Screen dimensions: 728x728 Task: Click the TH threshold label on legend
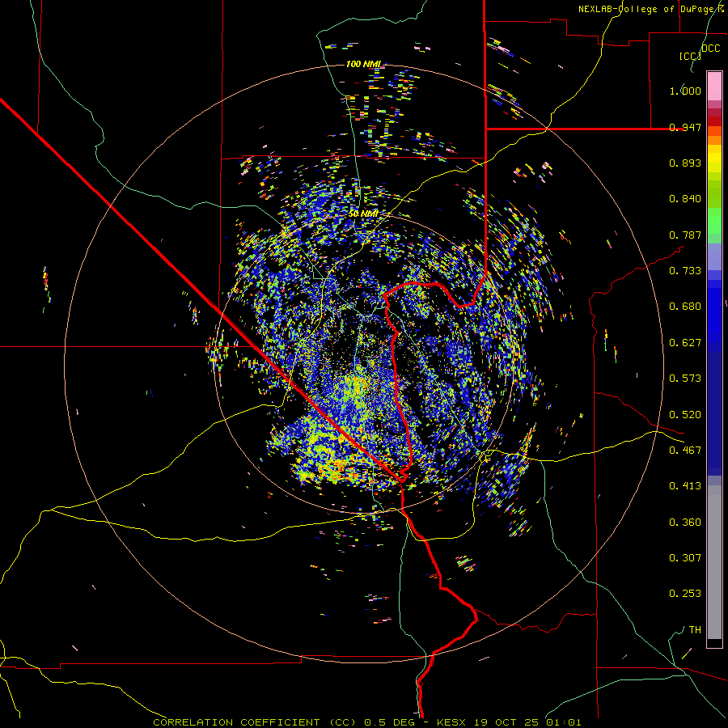click(x=695, y=630)
